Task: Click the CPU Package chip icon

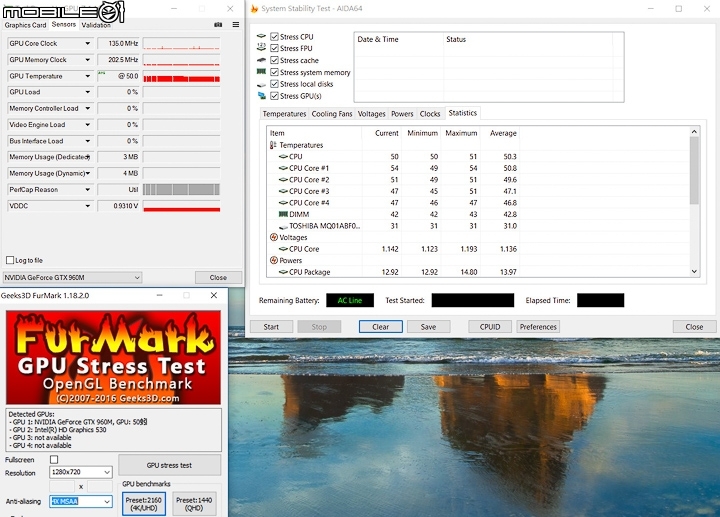Action: (x=283, y=272)
